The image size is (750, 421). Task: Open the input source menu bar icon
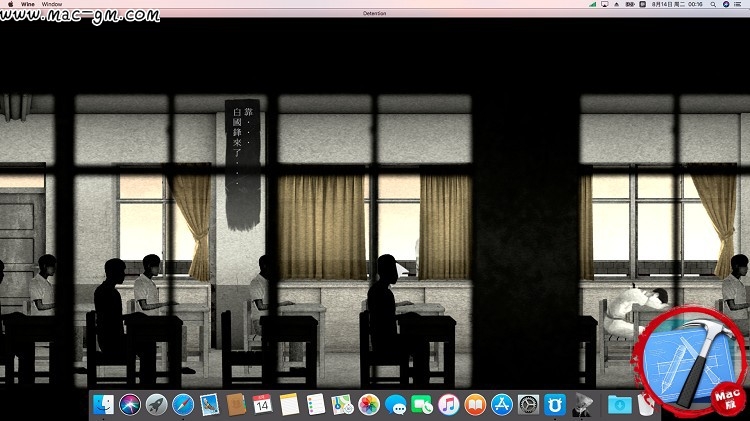642,4
